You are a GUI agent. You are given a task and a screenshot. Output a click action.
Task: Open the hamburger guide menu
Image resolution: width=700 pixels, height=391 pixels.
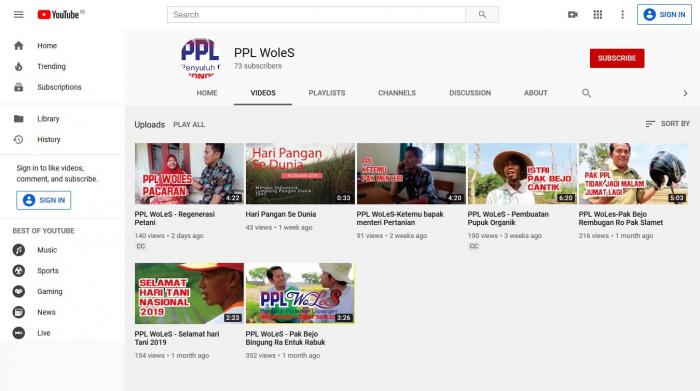pos(18,15)
